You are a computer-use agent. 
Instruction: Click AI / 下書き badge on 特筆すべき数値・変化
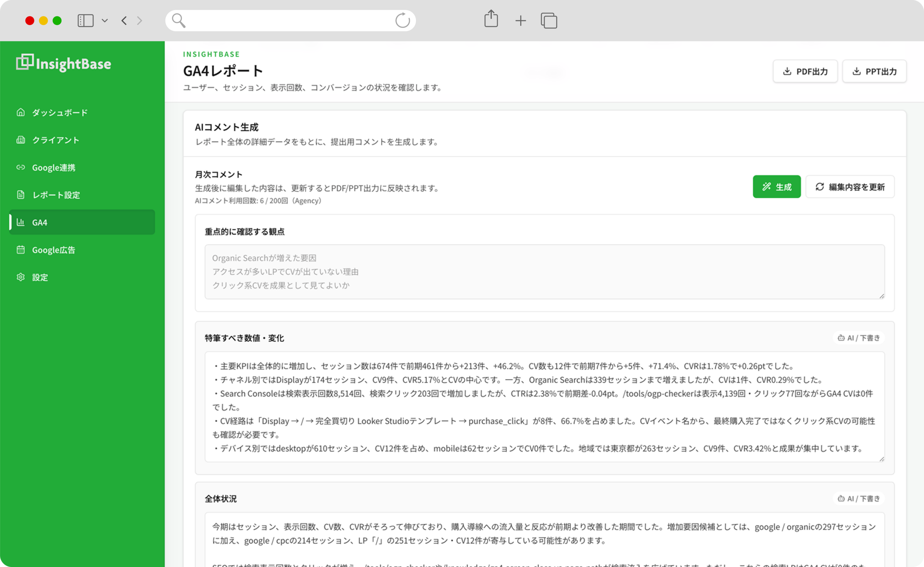[859, 338]
